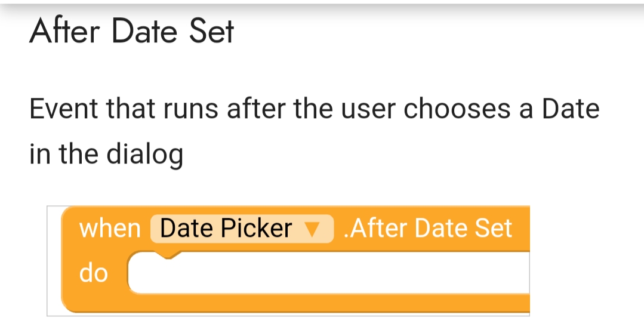The image size is (644, 336).
Task: Click the 'After Date Set' section heading
Action: coord(131,31)
